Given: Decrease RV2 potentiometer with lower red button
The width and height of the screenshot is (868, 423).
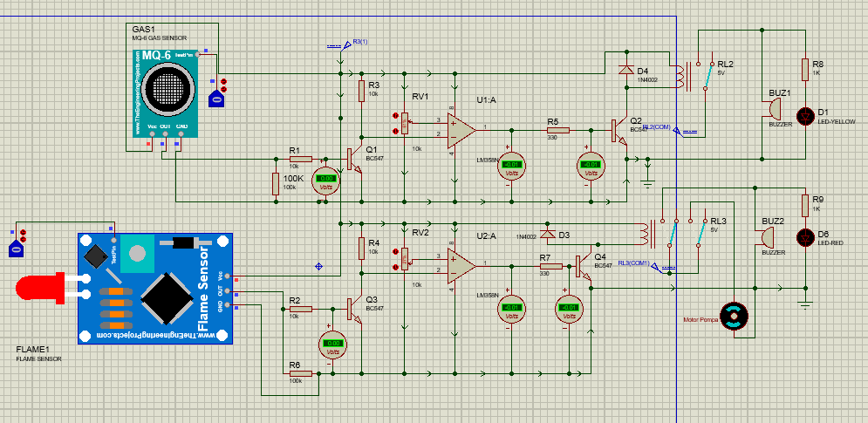Looking at the screenshot, I should pos(396,268).
